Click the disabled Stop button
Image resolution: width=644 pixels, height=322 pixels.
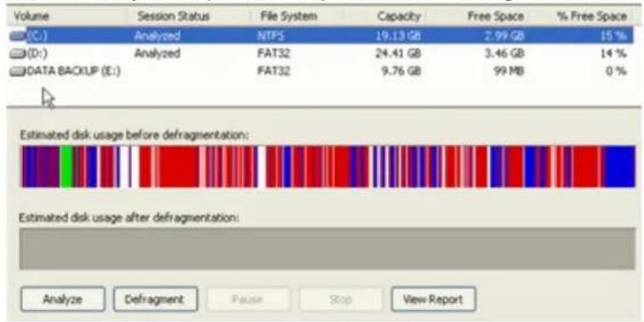[341, 299]
